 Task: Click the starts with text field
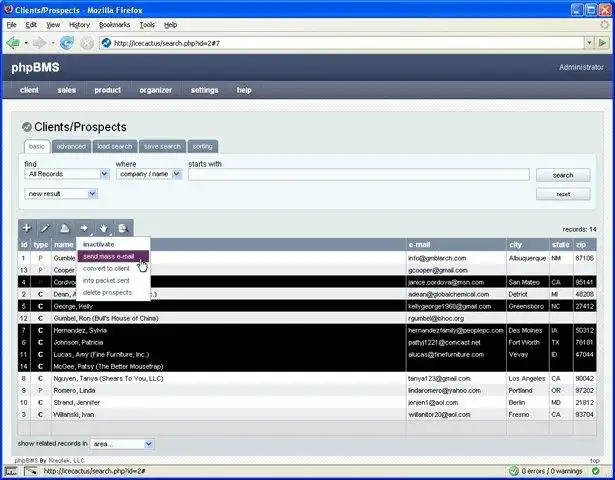pos(358,175)
